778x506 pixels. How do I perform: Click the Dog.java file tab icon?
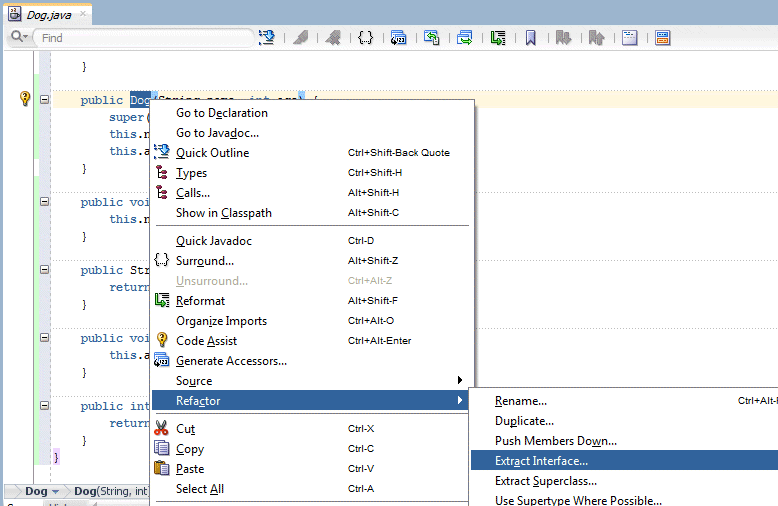click(15, 14)
